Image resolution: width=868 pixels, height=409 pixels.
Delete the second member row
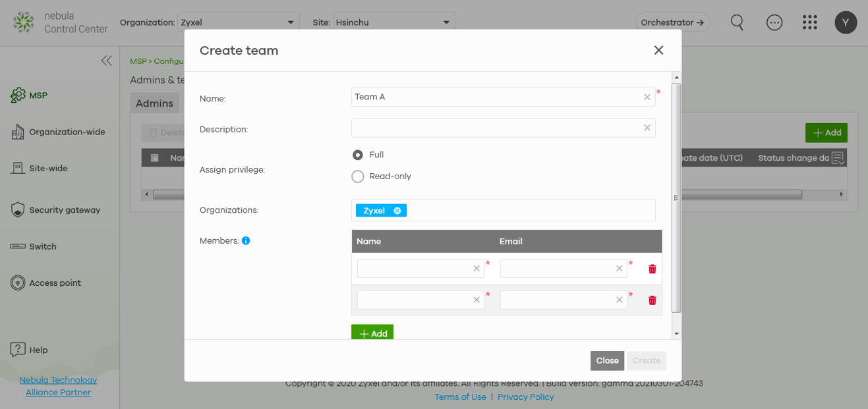point(652,300)
